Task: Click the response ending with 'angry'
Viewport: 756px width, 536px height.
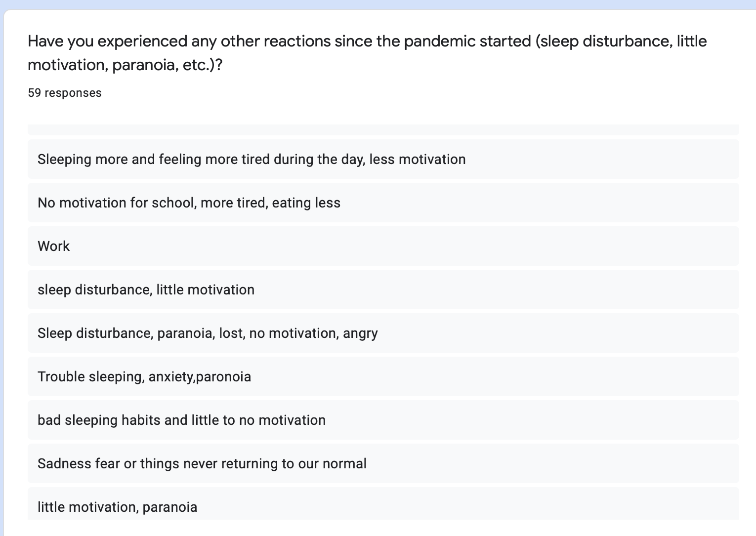Action: click(383, 333)
